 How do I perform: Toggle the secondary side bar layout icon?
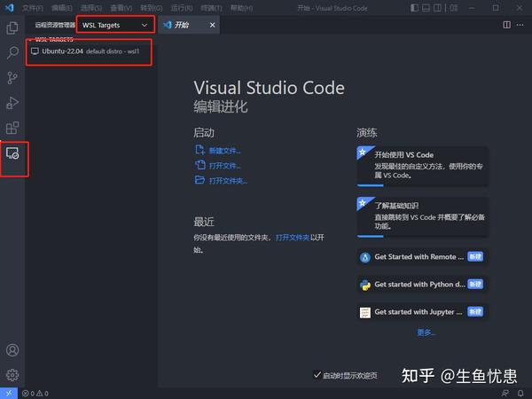point(437,8)
